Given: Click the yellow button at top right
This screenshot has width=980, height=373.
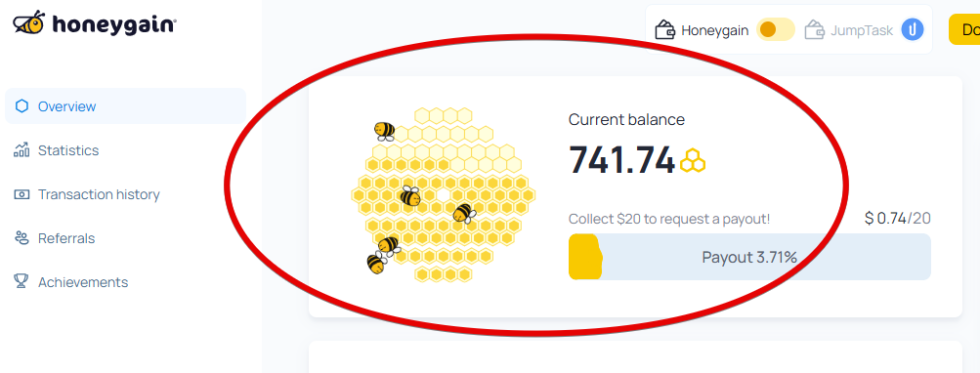Looking at the screenshot, I should tap(964, 29).
